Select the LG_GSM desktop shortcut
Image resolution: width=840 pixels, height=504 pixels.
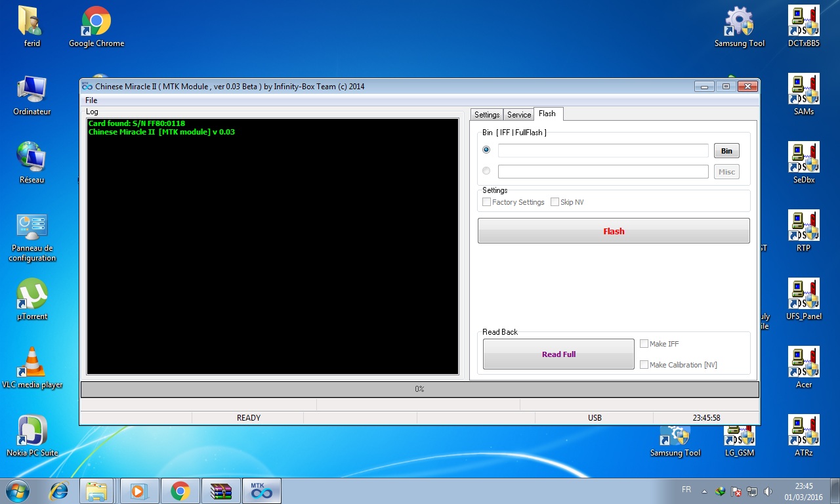pyautogui.click(x=740, y=441)
